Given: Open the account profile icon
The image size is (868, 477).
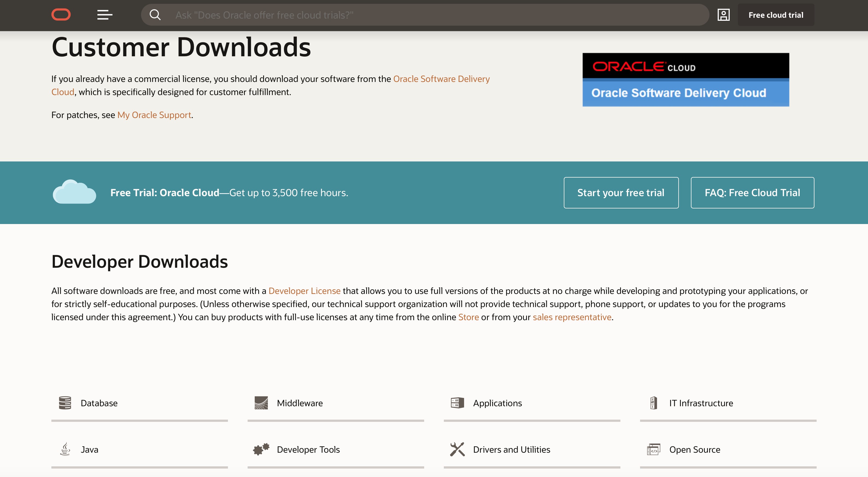Looking at the screenshot, I should click(723, 15).
